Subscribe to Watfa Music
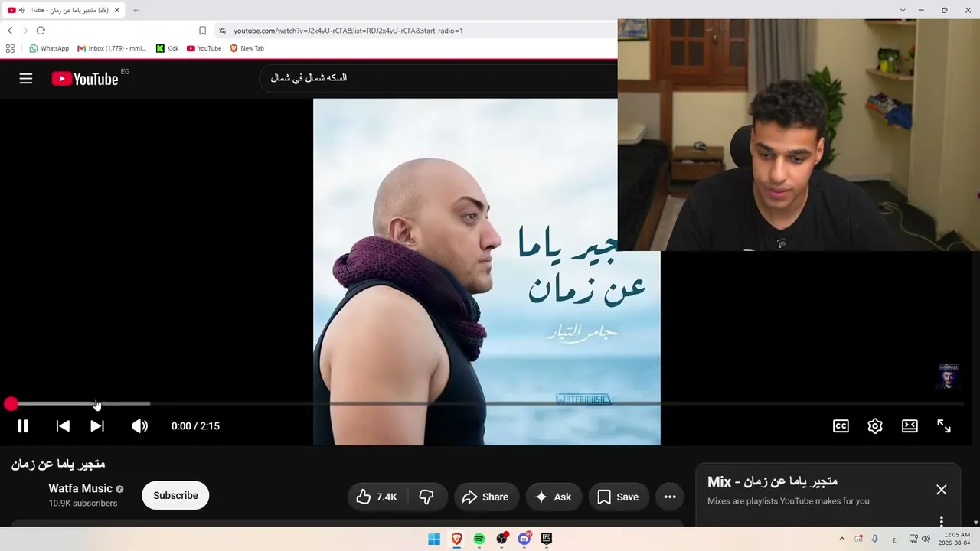This screenshot has width=980, height=551. (x=175, y=495)
